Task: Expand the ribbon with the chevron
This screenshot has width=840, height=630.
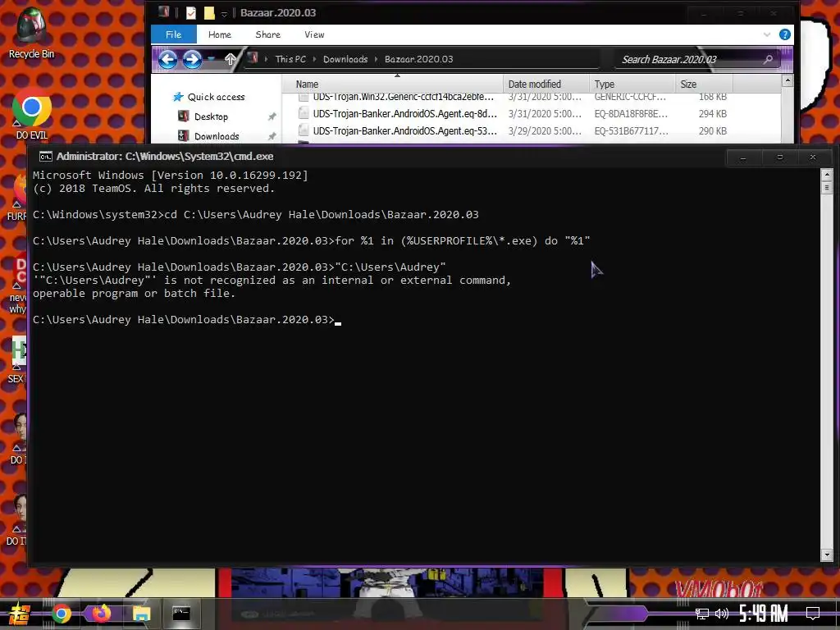Action: tap(767, 34)
